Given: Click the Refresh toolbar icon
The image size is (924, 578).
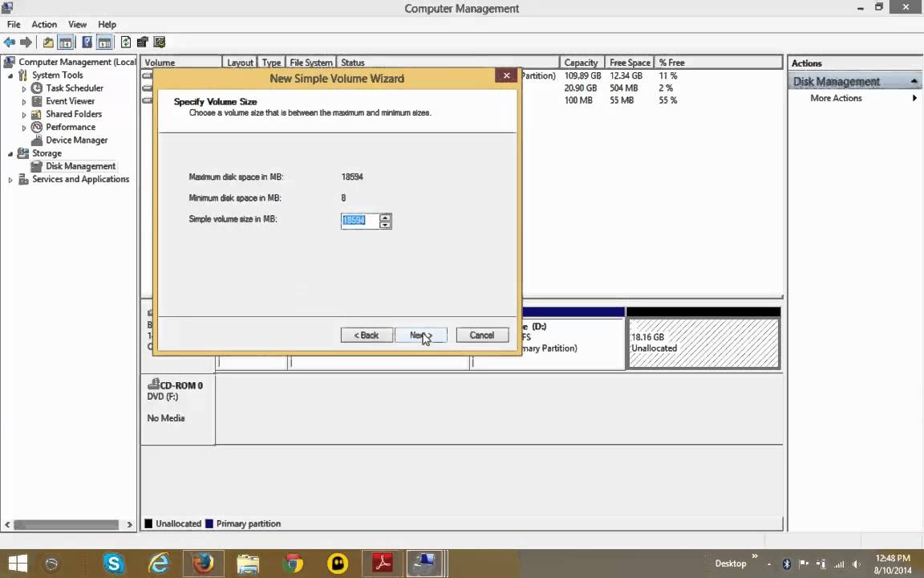Looking at the screenshot, I should pos(125,43).
